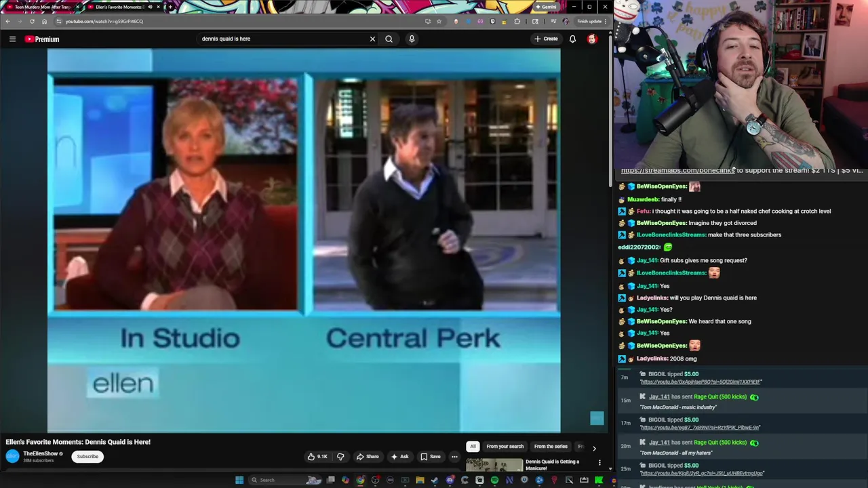Open the streamlabs.com/boneclinks support link
Image resolution: width=868 pixels, height=488 pixels.
point(677,170)
